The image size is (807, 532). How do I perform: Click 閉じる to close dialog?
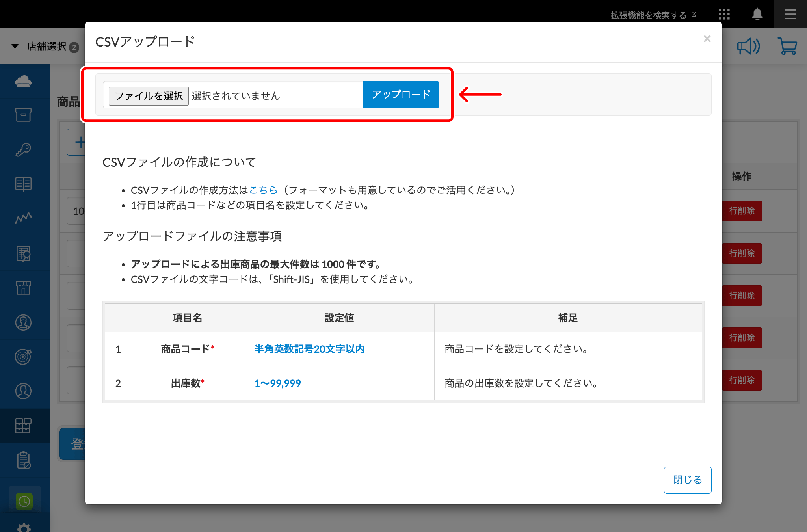pyautogui.click(x=688, y=480)
